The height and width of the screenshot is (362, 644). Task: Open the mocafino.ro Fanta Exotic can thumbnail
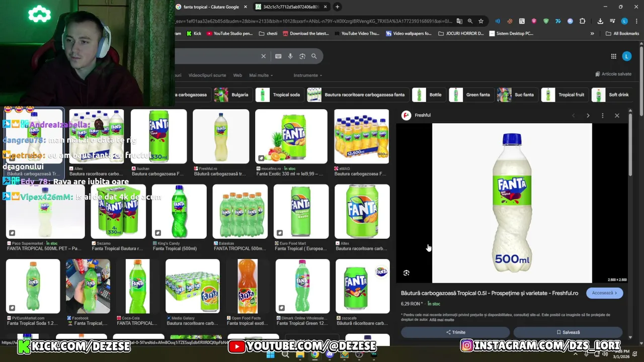coord(291,136)
